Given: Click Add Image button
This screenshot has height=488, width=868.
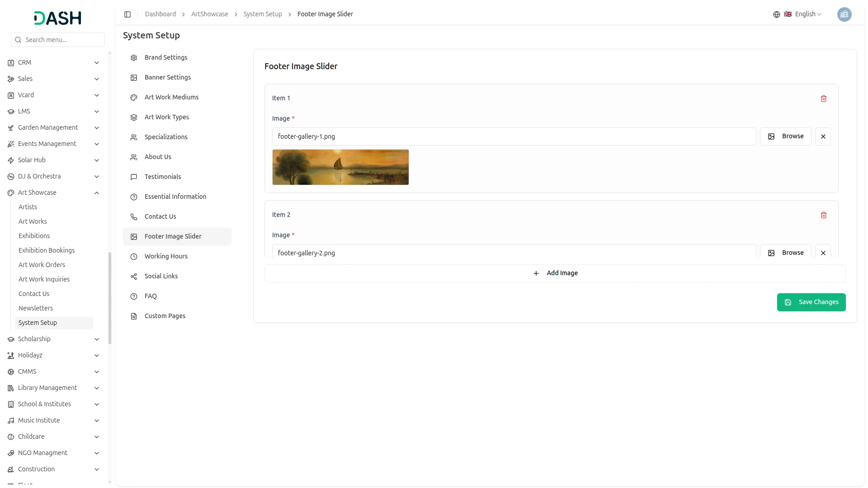Looking at the screenshot, I should (555, 273).
